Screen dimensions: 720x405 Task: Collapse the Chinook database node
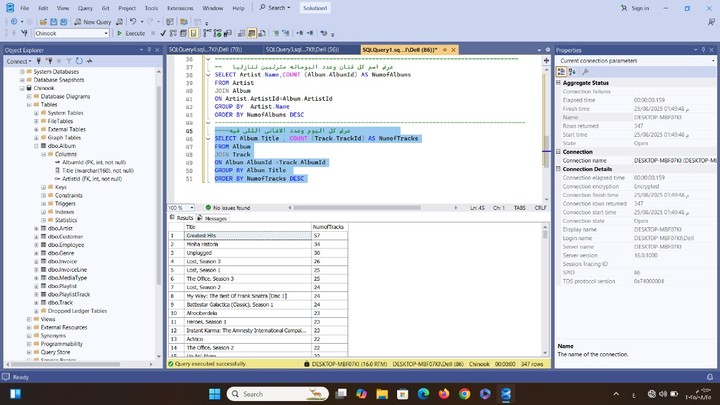click(22, 88)
